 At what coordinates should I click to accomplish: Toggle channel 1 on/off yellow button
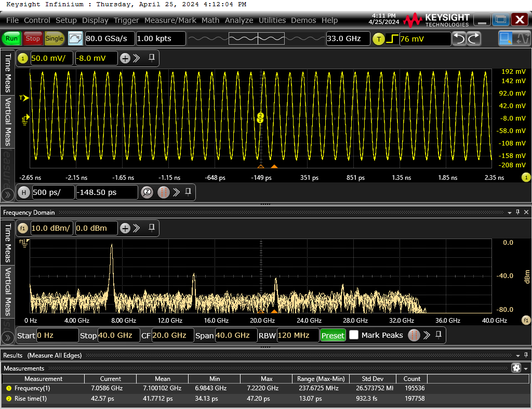pos(23,58)
